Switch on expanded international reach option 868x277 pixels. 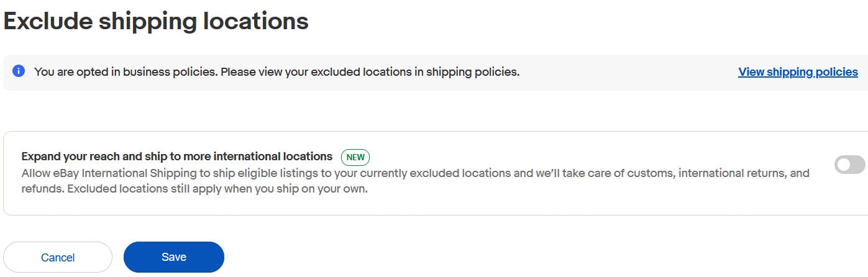click(849, 165)
